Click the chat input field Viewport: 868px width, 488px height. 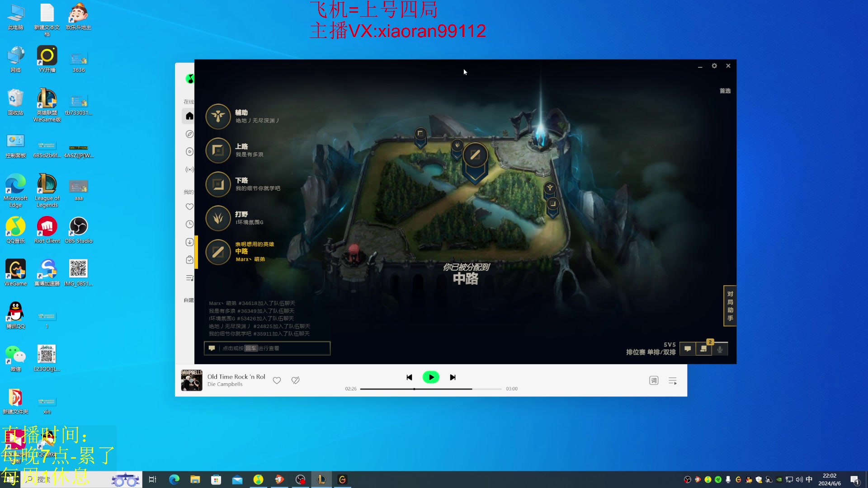(271, 348)
